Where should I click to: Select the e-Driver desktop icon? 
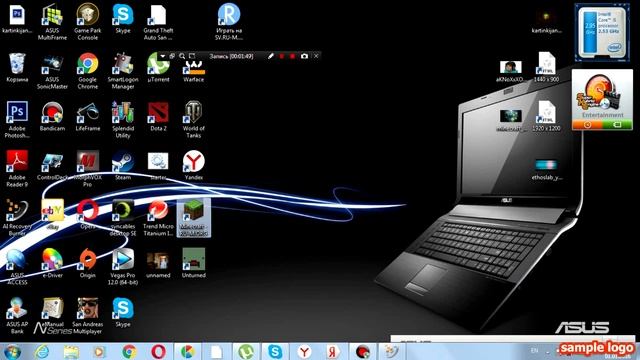(x=52, y=264)
